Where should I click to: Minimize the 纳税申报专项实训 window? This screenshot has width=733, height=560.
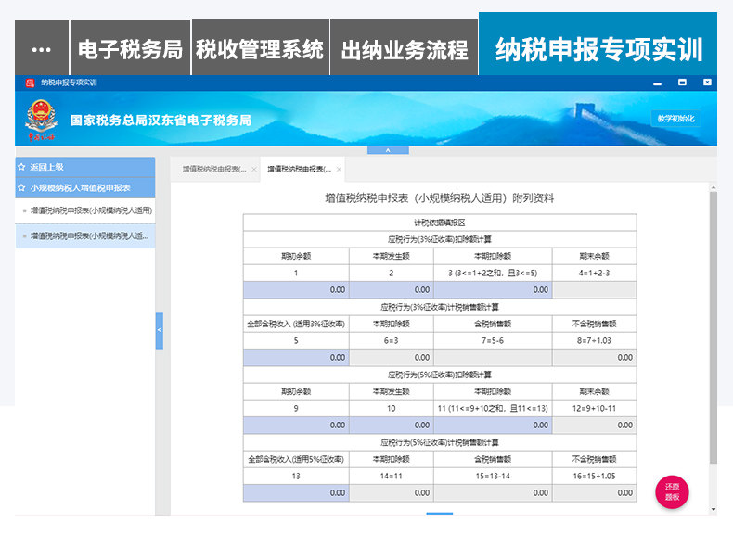click(657, 83)
